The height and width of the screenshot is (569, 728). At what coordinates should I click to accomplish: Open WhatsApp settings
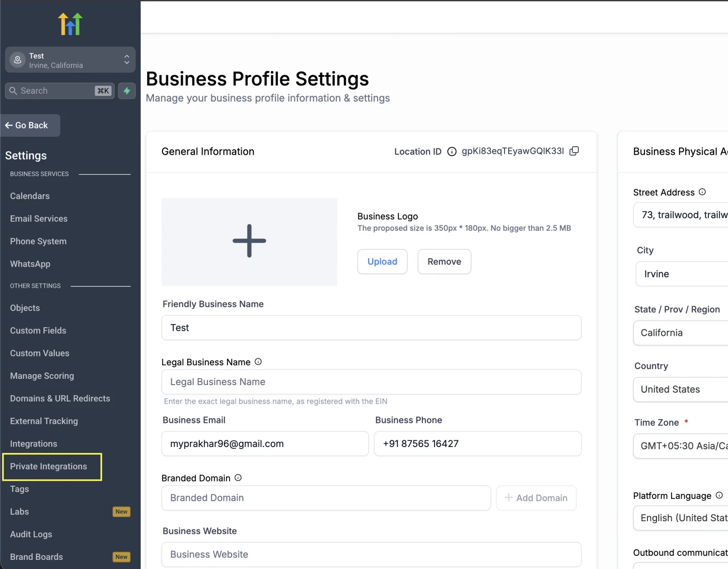point(30,264)
